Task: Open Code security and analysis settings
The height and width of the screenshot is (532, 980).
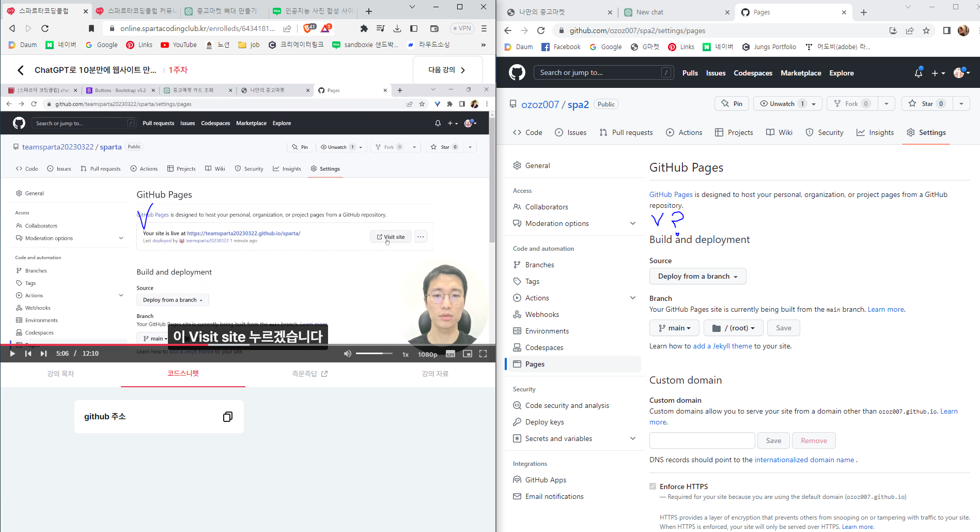Action: point(575,405)
